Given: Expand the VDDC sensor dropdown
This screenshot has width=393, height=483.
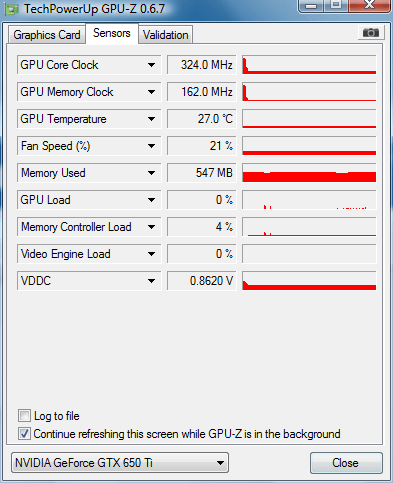Looking at the screenshot, I should pyautogui.click(x=151, y=281).
